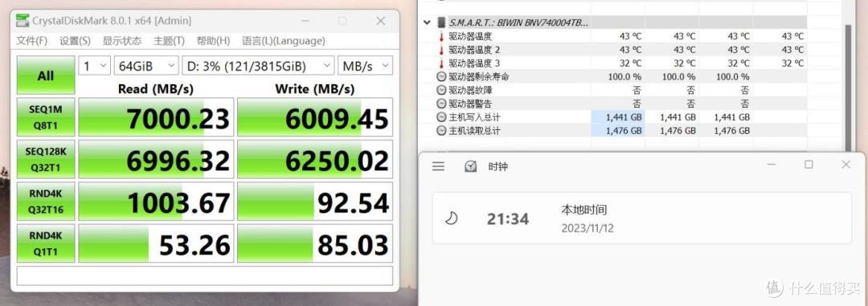This screenshot has width=868, height=306.
Task: Click the icon beside 驱动器剩余寿命
Action: pyautogui.click(x=441, y=77)
